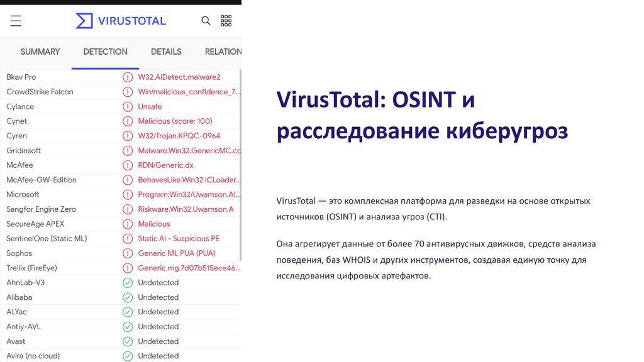Click the warning icon for Cylance
The width and height of the screenshot is (644, 362).
click(x=128, y=107)
